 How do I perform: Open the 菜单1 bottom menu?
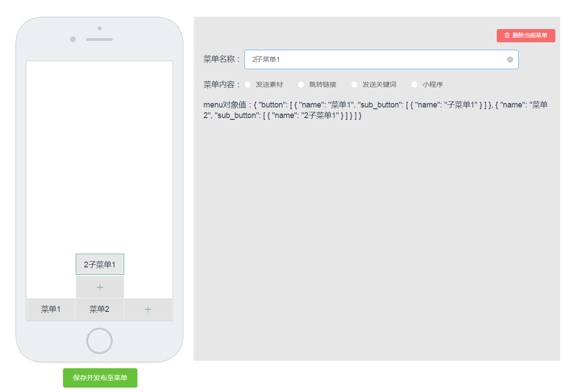pos(51,309)
